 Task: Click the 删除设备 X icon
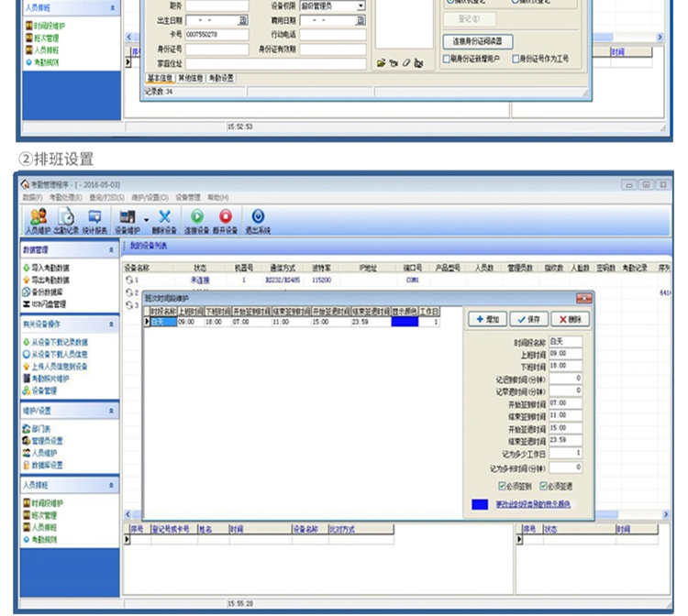[x=165, y=220]
